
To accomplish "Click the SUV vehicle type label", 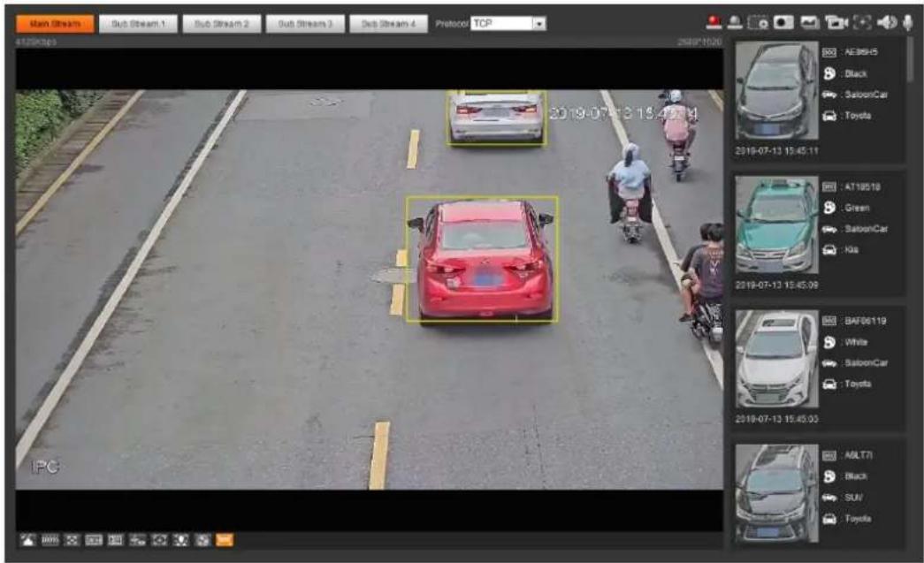I will click(854, 498).
